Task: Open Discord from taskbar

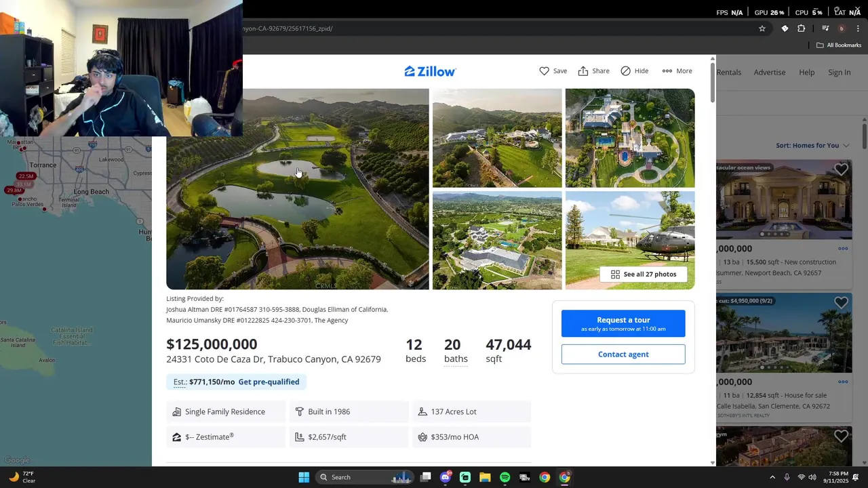Action: (x=446, y=477)
